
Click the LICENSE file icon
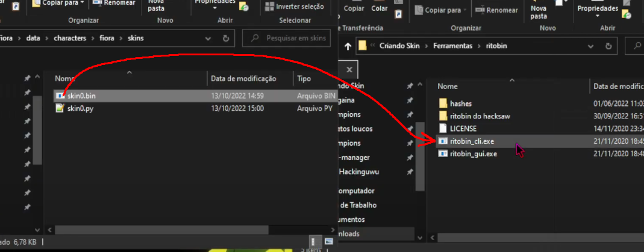pyautogui.click(x=443, y=129)
